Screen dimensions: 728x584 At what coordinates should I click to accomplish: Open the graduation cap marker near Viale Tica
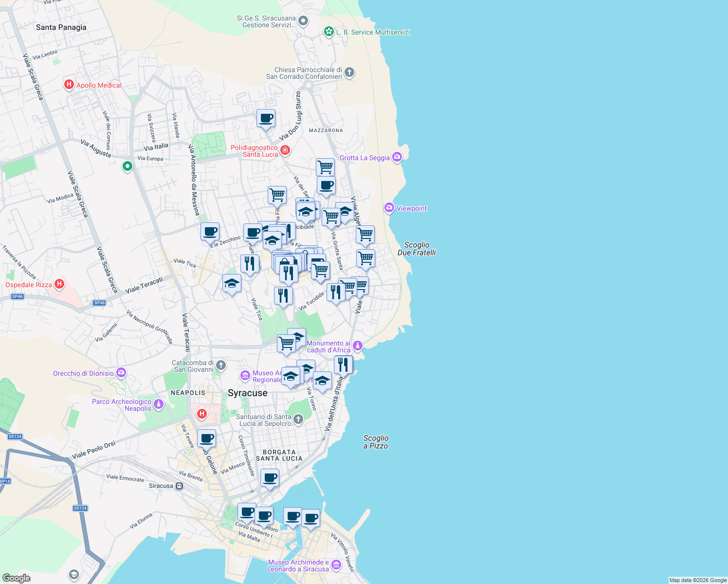[232, 283]
